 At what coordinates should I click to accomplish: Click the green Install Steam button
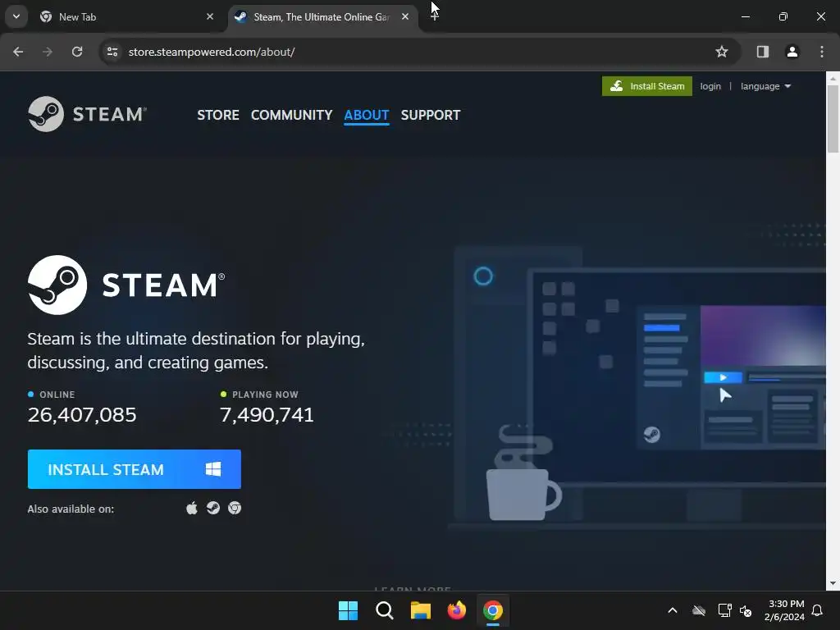point(647,86)
